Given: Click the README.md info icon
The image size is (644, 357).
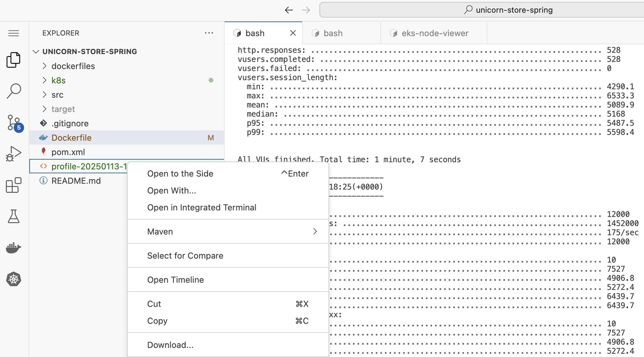Looking at the screenshot, I should (43, 180).
